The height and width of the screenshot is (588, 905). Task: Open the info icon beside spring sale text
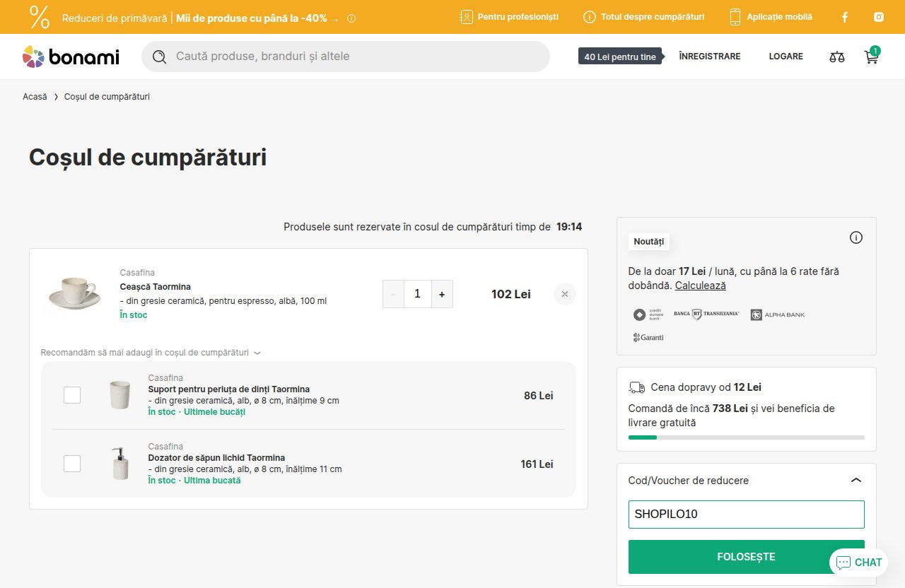click(351, 18)
